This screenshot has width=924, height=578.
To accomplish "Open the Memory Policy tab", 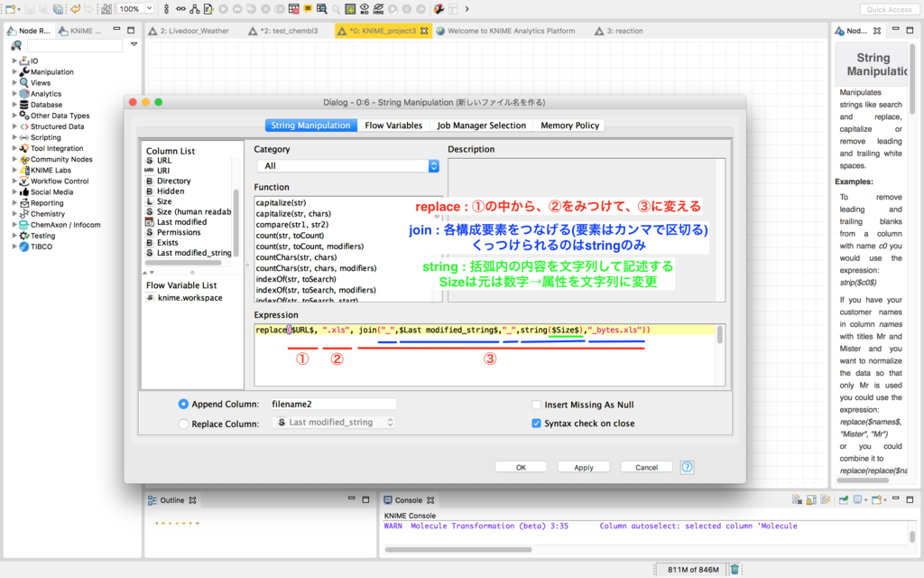I will point(569,125).
